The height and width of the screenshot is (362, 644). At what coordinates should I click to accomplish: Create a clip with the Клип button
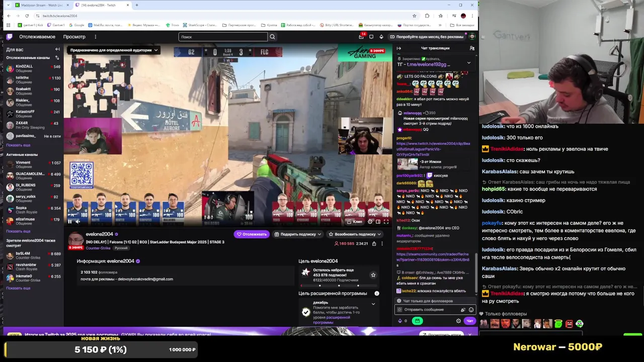point(355,221)
